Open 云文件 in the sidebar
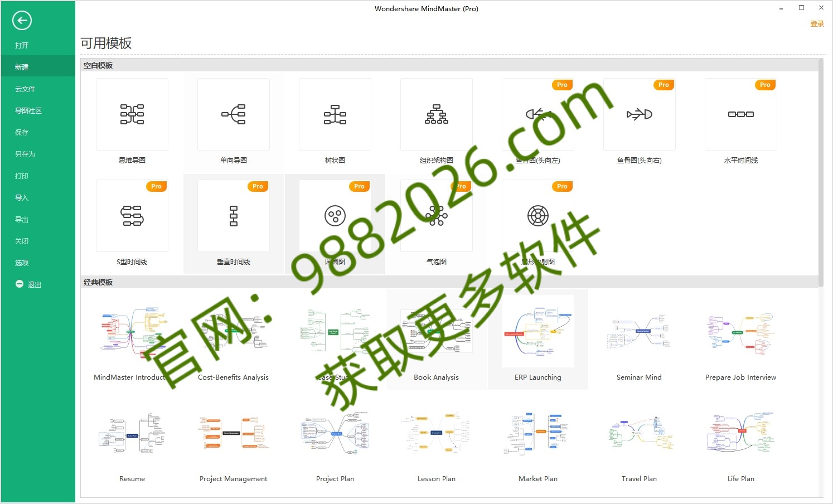The width and height of the screenshot is (833, 504). coord(25,89)
